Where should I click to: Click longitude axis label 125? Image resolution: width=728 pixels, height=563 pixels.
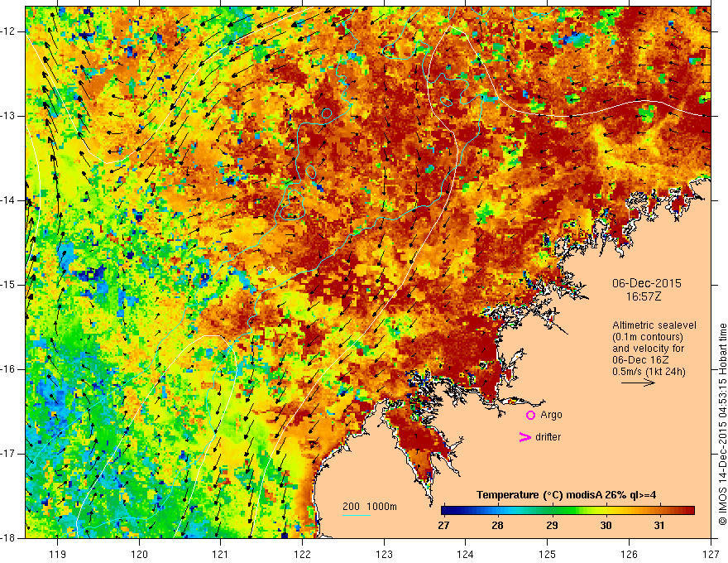coord(548,554)
